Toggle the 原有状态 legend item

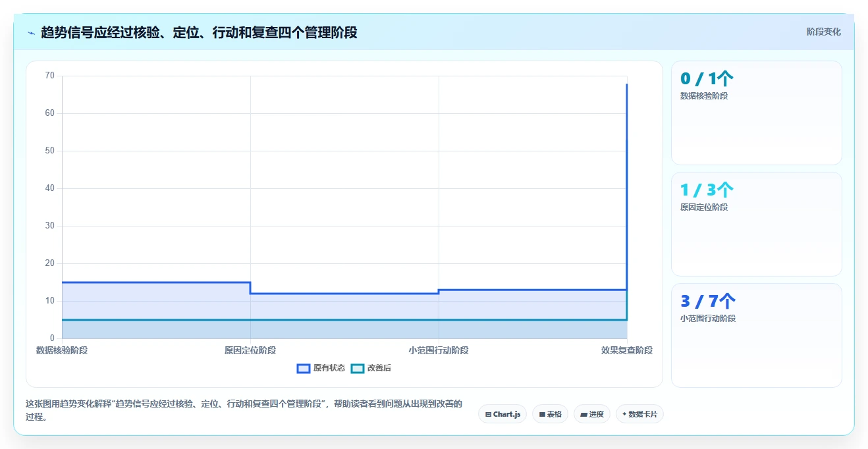point(321,368)
